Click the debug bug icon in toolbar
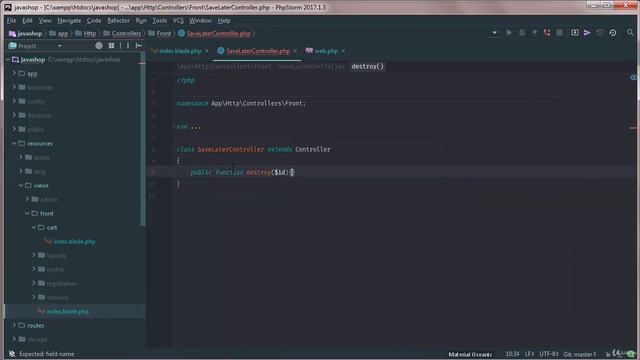 (522, 33)
